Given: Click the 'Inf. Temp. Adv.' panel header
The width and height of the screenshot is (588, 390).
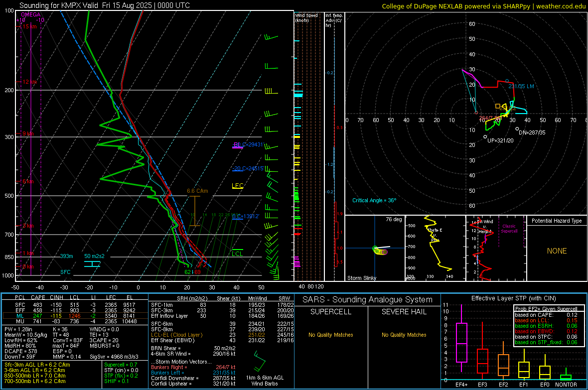Looking at the screenshot, I should [x=334, y=20].
